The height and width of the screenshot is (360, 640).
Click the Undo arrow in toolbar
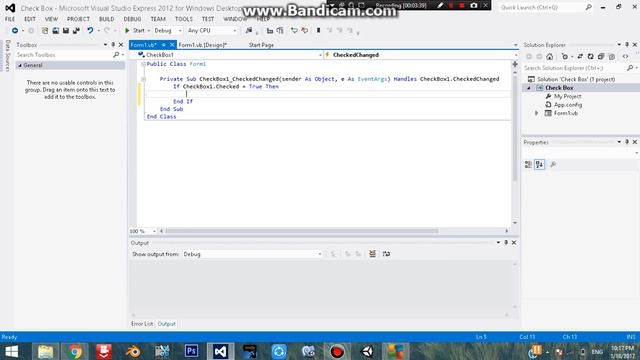pyautogui.click(x=90, y=31)
